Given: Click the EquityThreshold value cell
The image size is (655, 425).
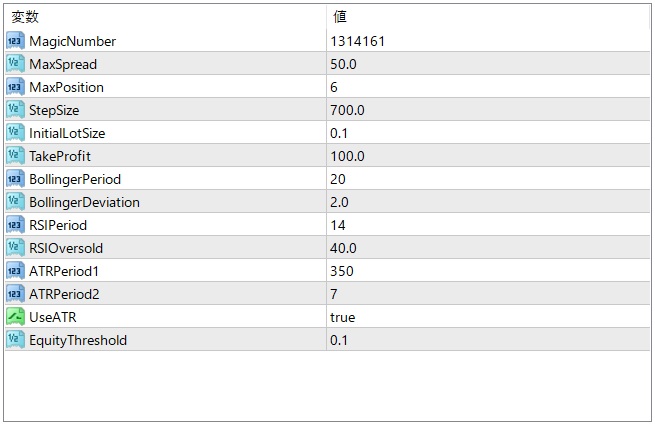Looking at the screenshot, I should pyautogui.click(x=339, y=340).
